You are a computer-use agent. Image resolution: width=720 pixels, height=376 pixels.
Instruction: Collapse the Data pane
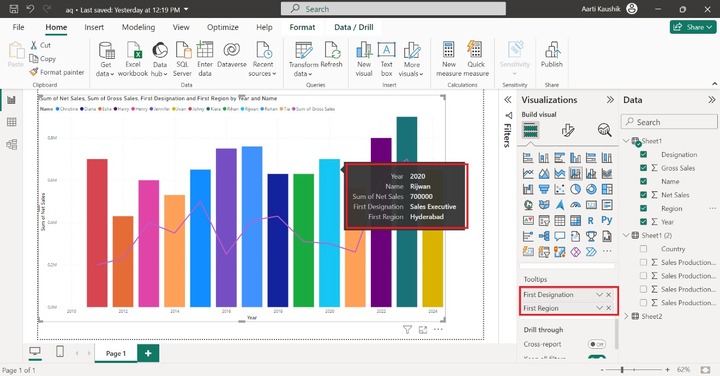(711, 100)
